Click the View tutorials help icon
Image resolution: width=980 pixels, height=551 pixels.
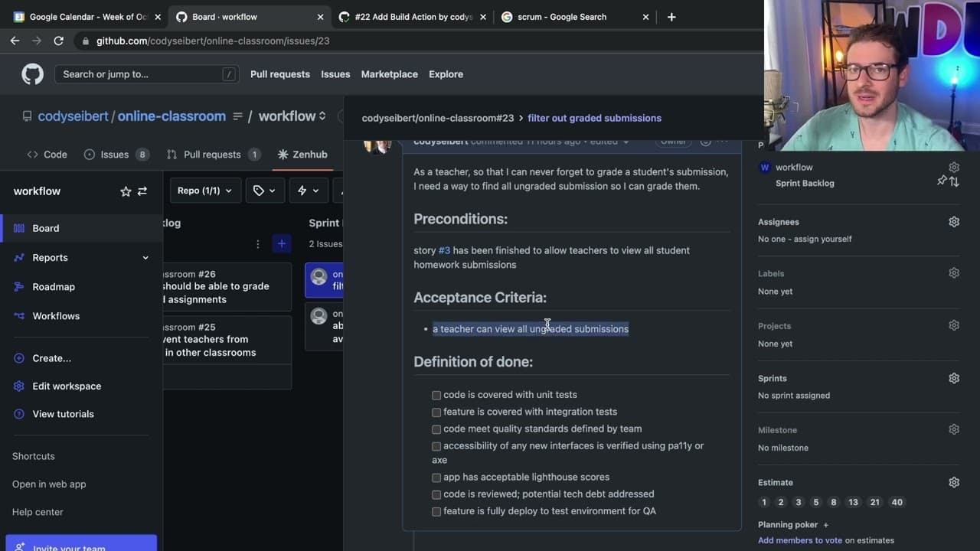19,414
